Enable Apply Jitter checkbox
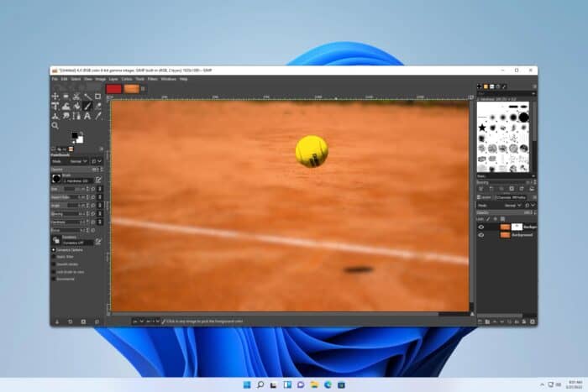Image resolution: width=588 pixels, height=392 pixels. 53,257
